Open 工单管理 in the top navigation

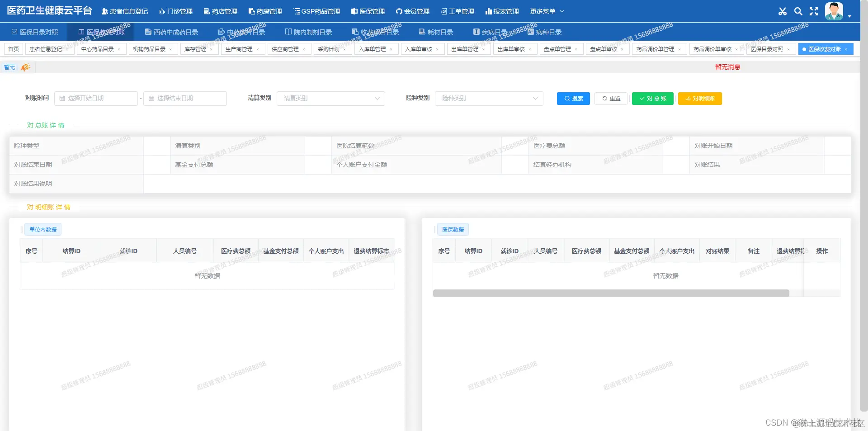coord(458,11)
